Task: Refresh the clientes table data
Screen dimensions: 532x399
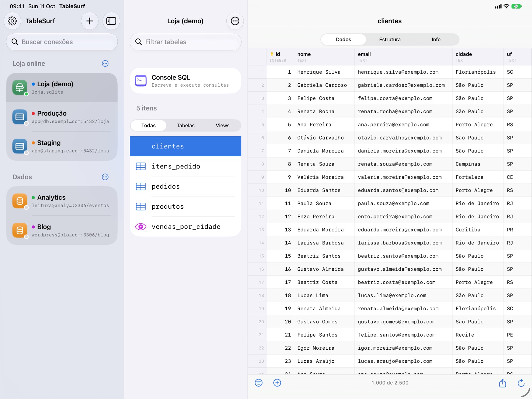Action: pos(521,383)
